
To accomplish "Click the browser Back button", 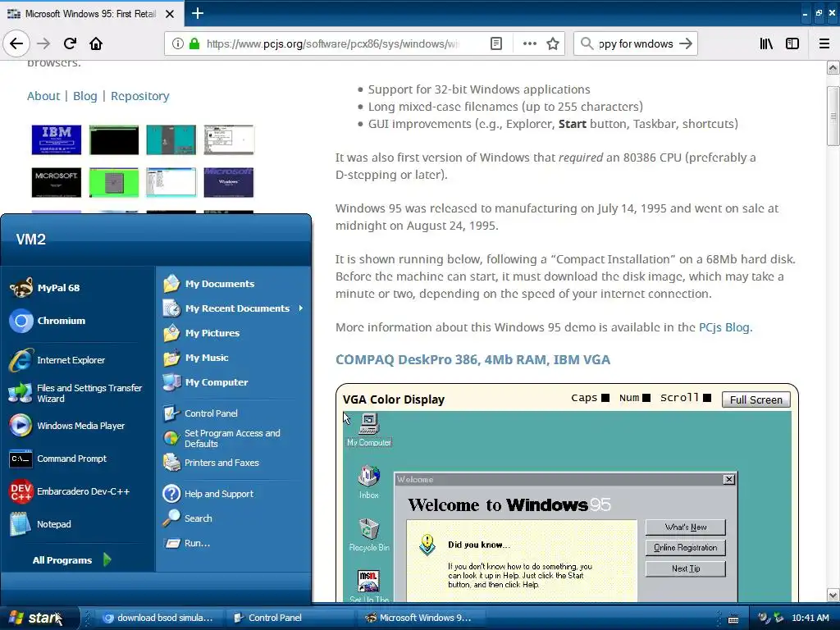I will (16, 43).
